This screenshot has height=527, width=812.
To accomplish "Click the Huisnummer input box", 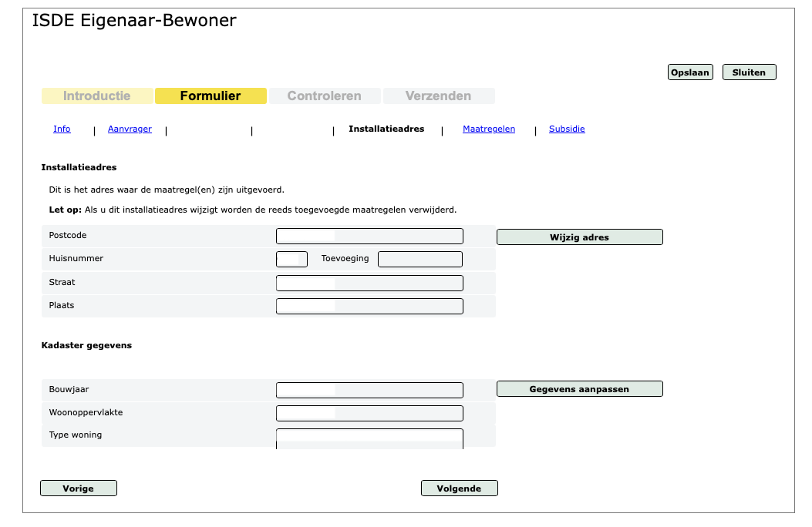I will 291,260.
